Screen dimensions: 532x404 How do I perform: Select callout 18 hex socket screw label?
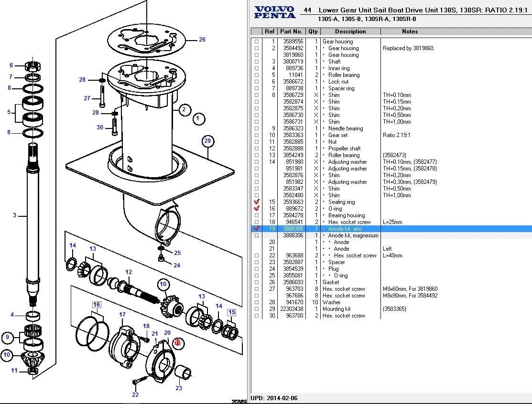(146, 326)
